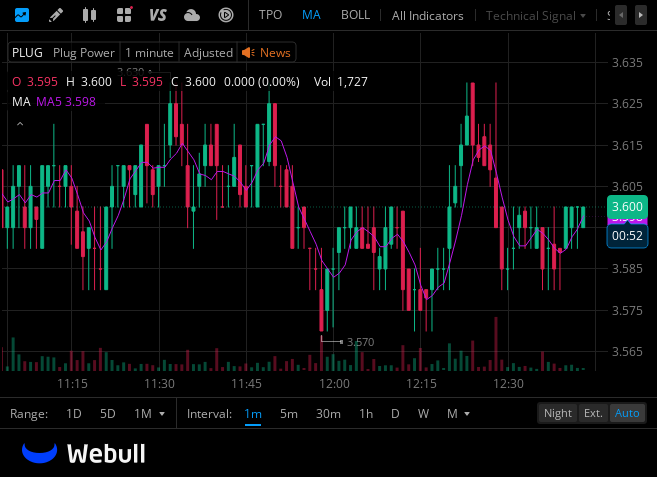The width and height of the screenshot is (657, 477).
Task: Click the 3.585 price axis label
Action: [627, 269]
